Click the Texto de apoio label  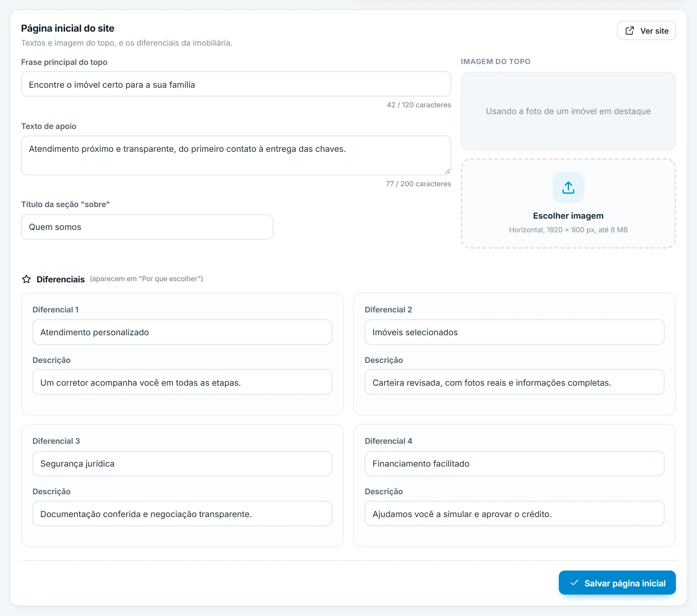pyautogui.click(x=48, y=126)
